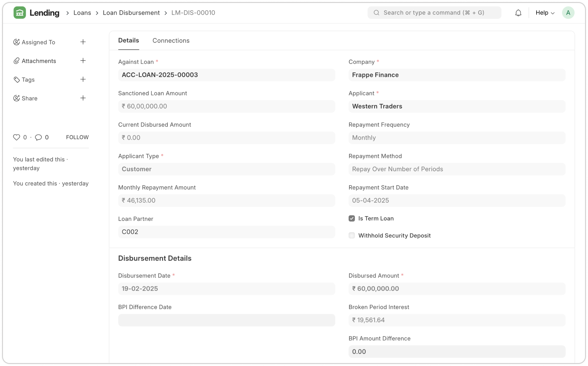Like this document with the heart icon
The width and height of the screenshot is (588, 366).
[x=17, y=137]
